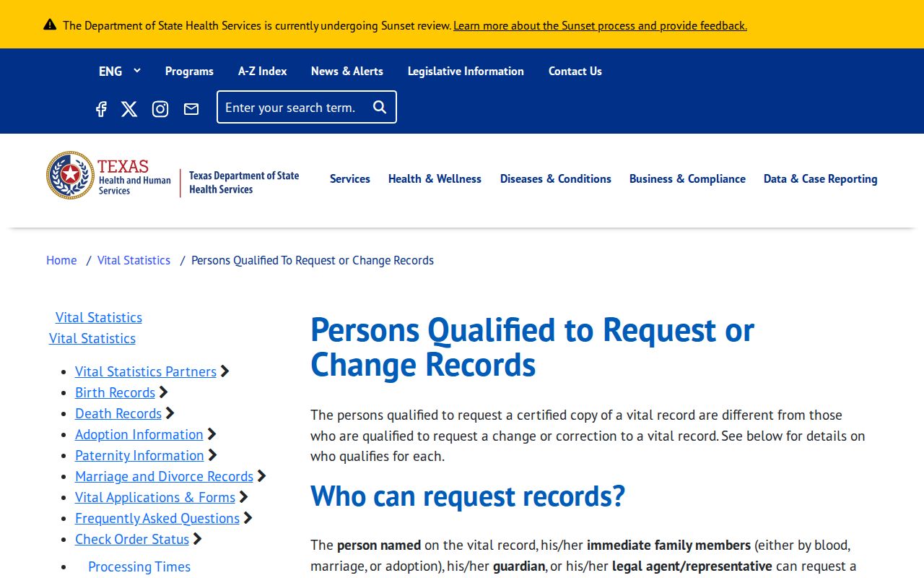Open the A-Z Index menu item
The height and width of the screenshot is (578, 924).
click(263, 71)
